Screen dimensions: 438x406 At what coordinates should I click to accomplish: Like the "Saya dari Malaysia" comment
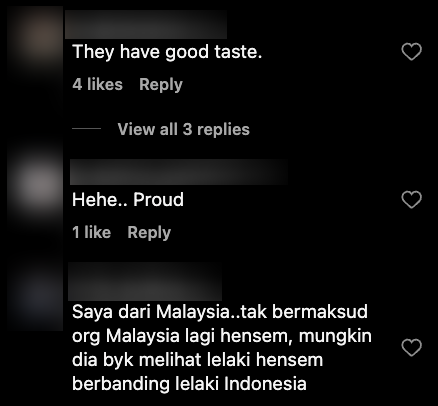point(412,347)
